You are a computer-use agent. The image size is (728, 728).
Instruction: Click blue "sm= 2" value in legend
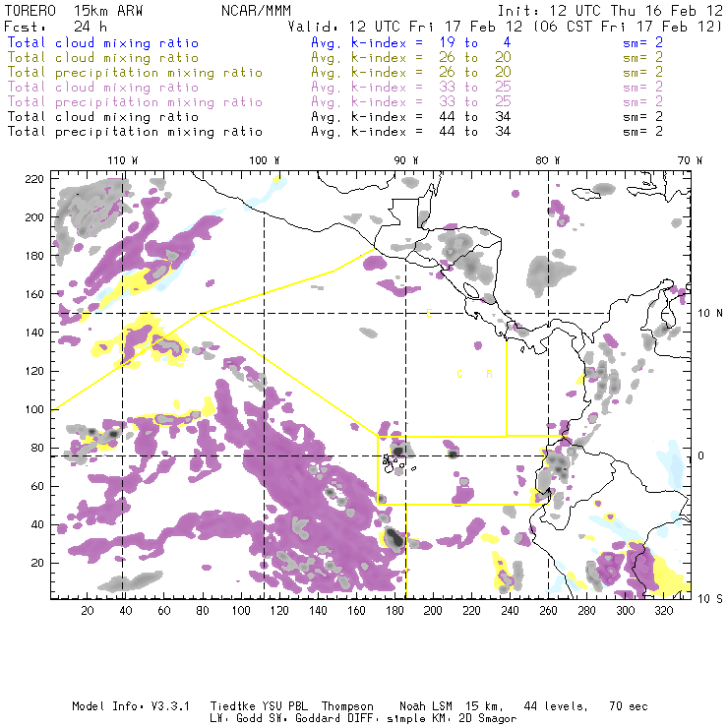[643, 42]
